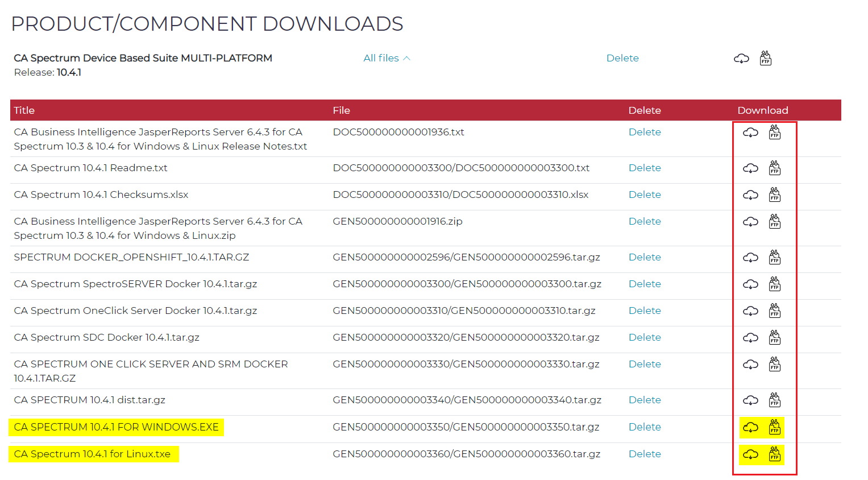Click the 'PRODUCT/COMPONENT DOWNLOADS' heading
The width and height of the screenshot is (868, 480).
[x=207, y=24]
